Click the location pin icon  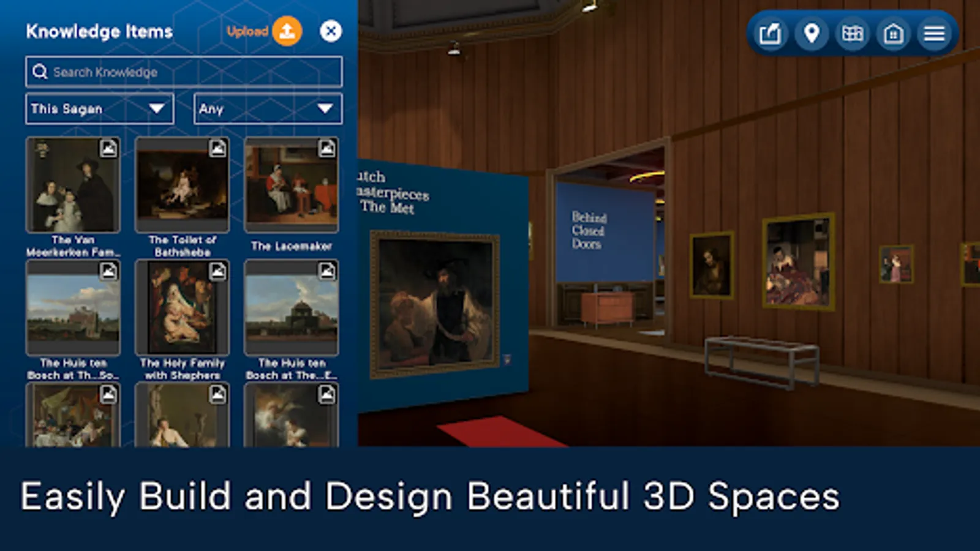pos(812,33)
